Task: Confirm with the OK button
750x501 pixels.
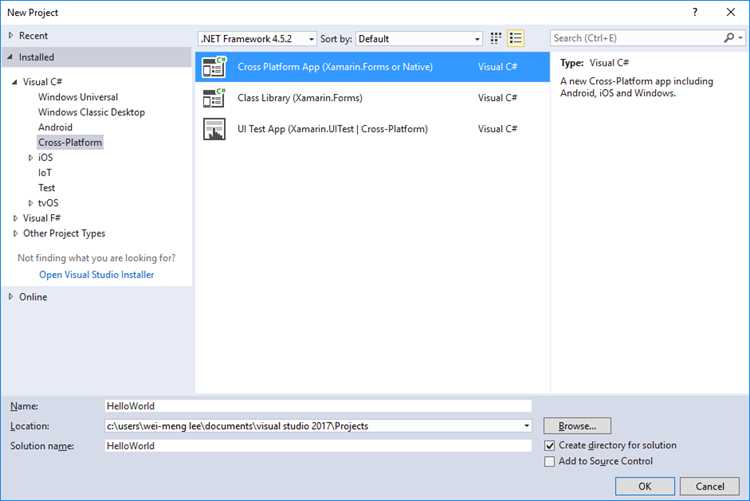Action: coord(645,486)
